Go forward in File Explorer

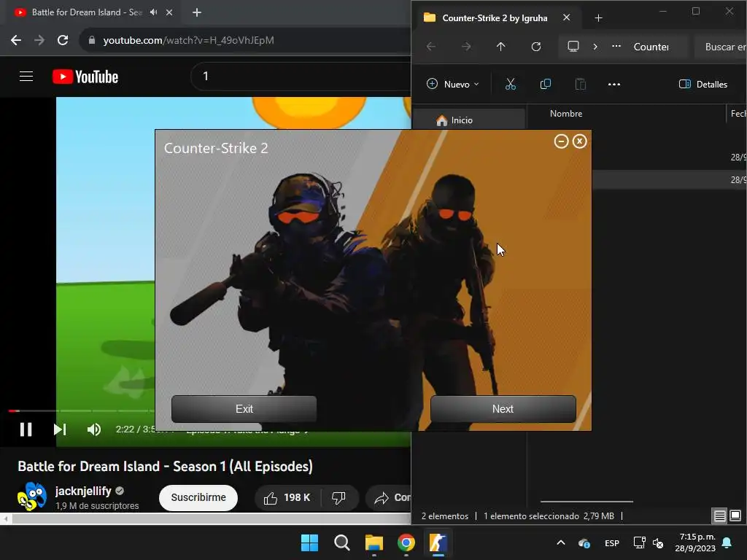point(466,47)
